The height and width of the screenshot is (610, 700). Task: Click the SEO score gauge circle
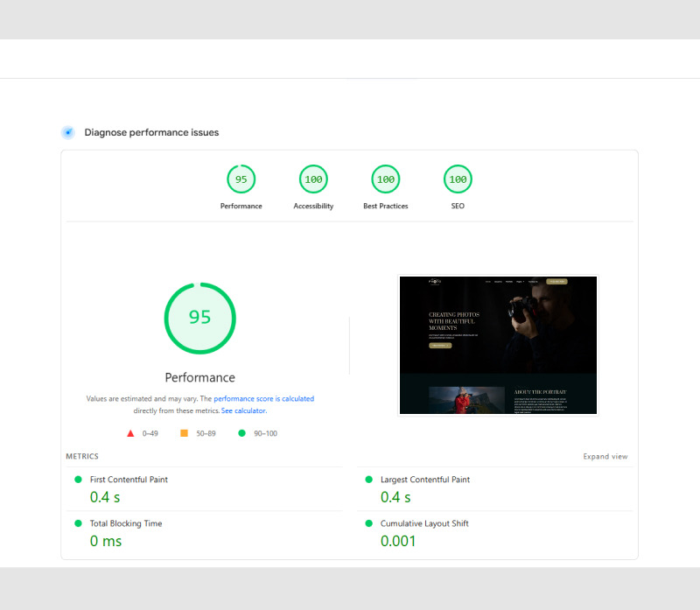click(x=457, y=179)
